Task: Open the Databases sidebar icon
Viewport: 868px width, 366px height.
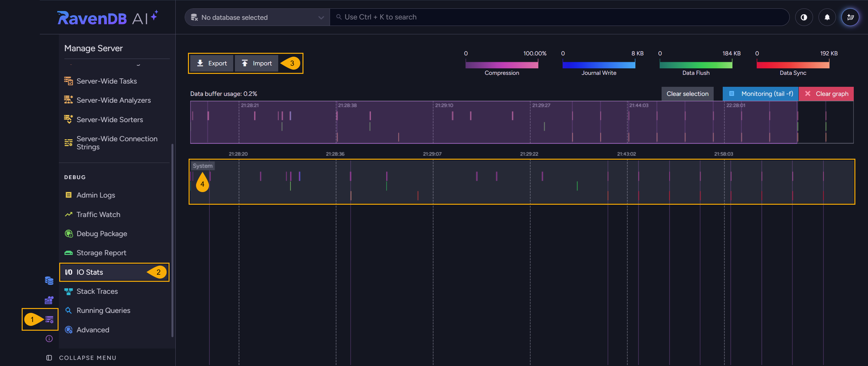Action: point(49,281)
